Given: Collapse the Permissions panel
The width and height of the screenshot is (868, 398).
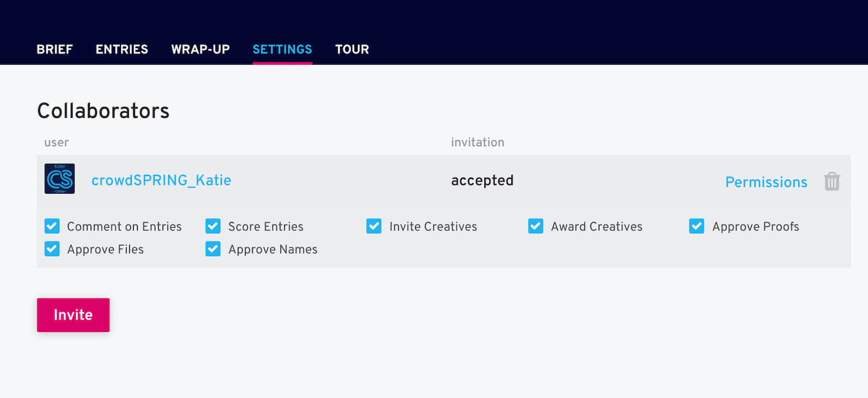Looking at the screenshot, I should 766,182.
